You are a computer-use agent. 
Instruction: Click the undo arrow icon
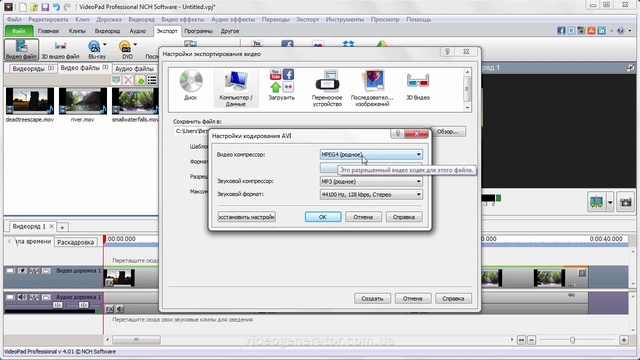pos(56,7)
